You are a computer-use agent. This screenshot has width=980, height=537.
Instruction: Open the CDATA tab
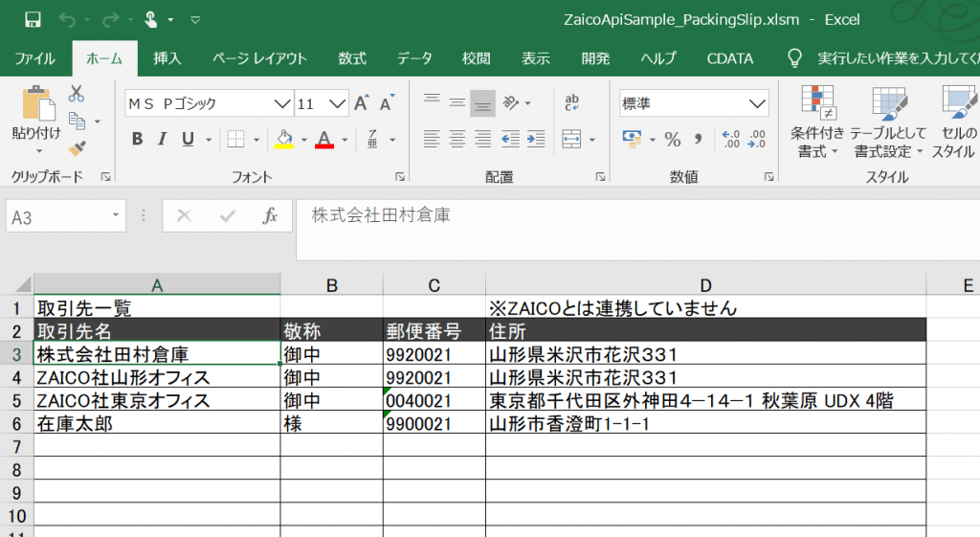click(x=729, y=58)
